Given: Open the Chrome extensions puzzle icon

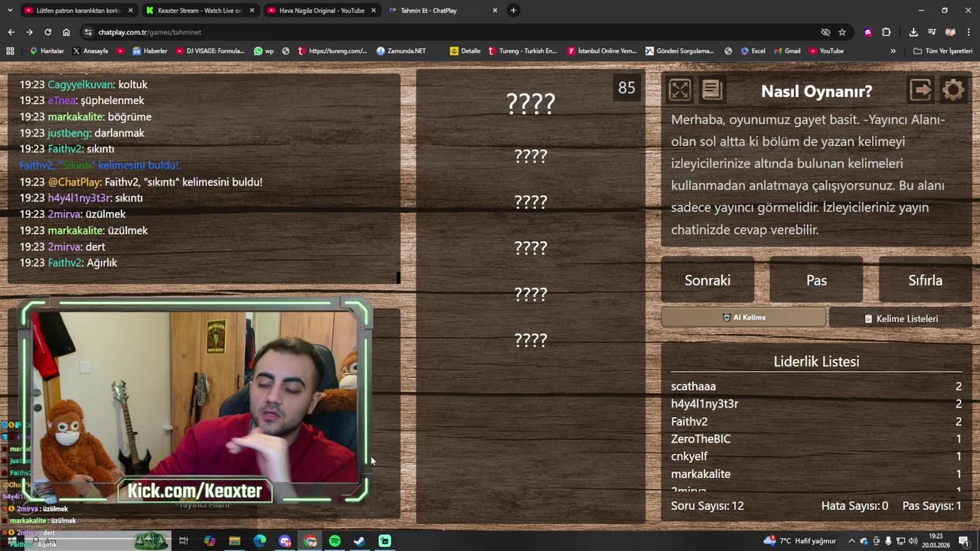Looking at the screenshot, I should coord(886,32).
